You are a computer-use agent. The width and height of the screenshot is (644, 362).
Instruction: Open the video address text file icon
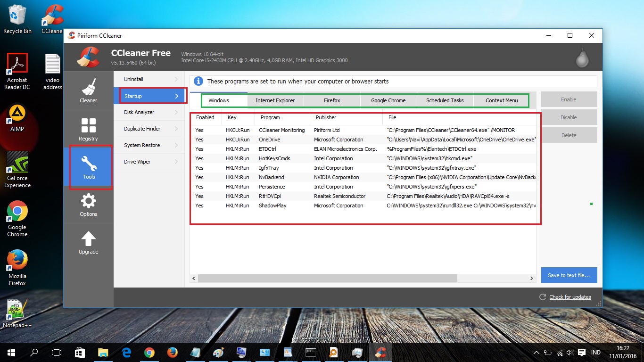(53, 72)
